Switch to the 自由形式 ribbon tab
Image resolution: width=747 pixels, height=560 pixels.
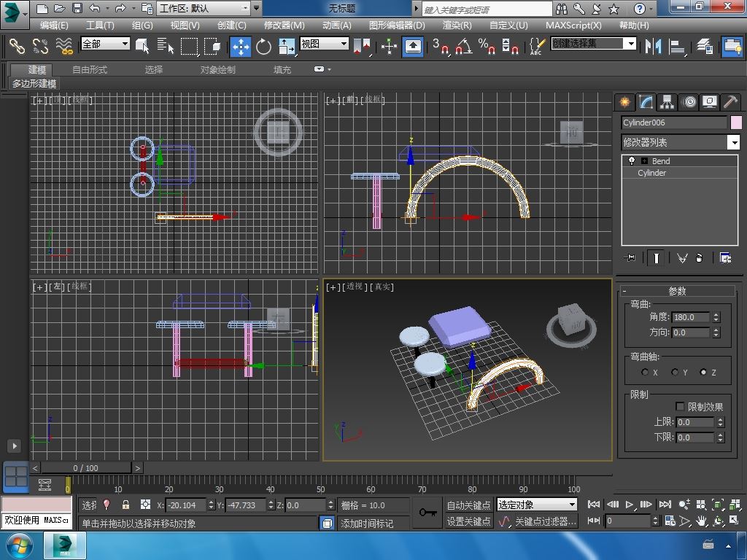[90, 70]
